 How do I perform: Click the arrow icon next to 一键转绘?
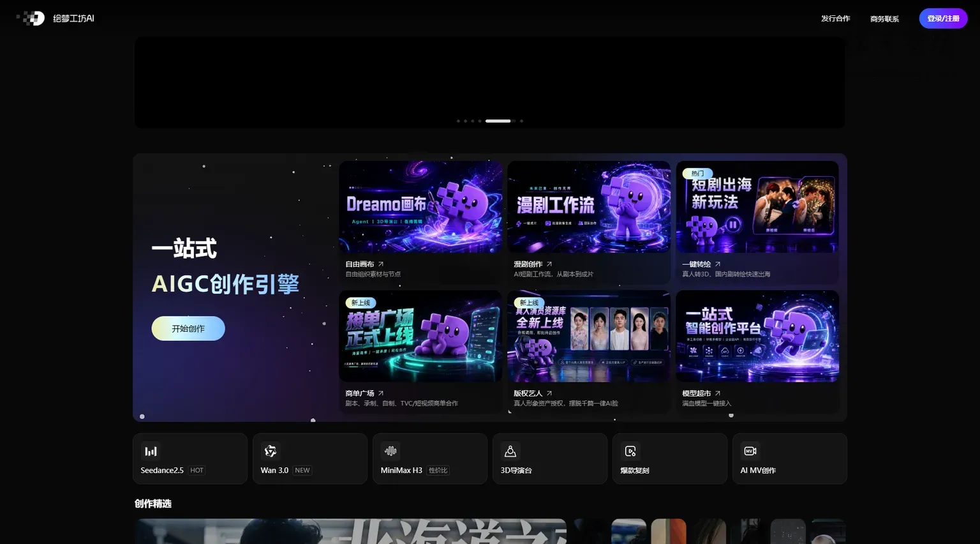click(718, 264)
